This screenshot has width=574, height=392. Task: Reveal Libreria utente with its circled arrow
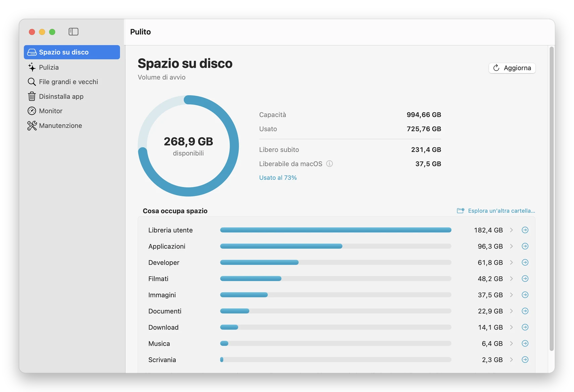(x=525, y=230)
